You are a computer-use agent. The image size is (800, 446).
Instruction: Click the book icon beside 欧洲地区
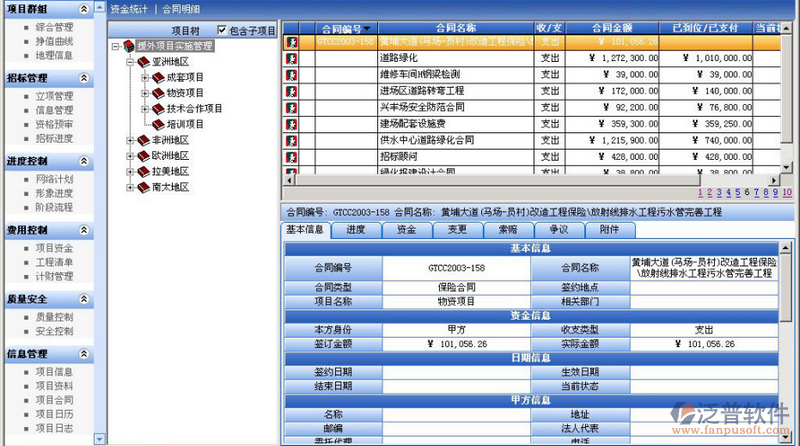[144, 156]
